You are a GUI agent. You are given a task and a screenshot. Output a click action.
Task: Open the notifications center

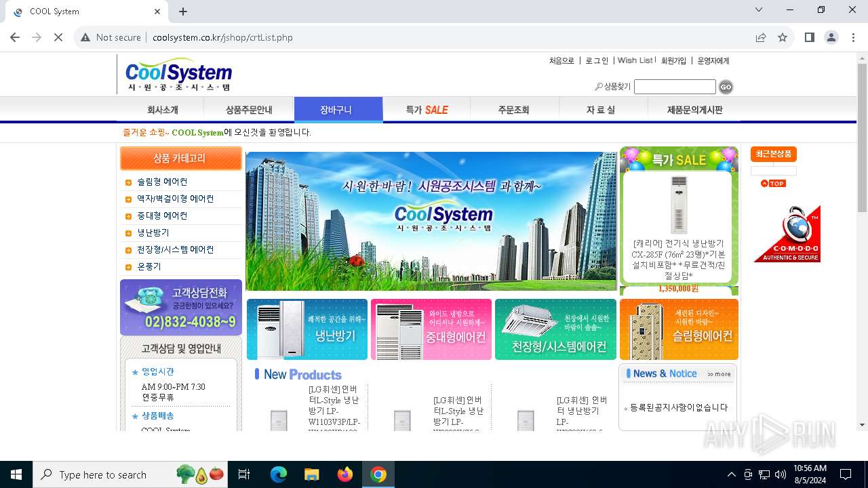(x=846, y=474)
